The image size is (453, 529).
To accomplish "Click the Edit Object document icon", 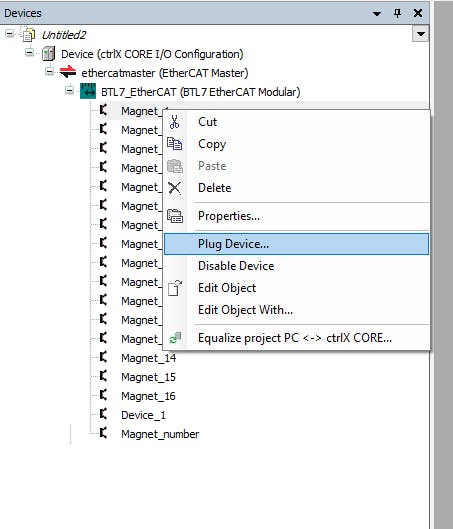I will (175, 288).
